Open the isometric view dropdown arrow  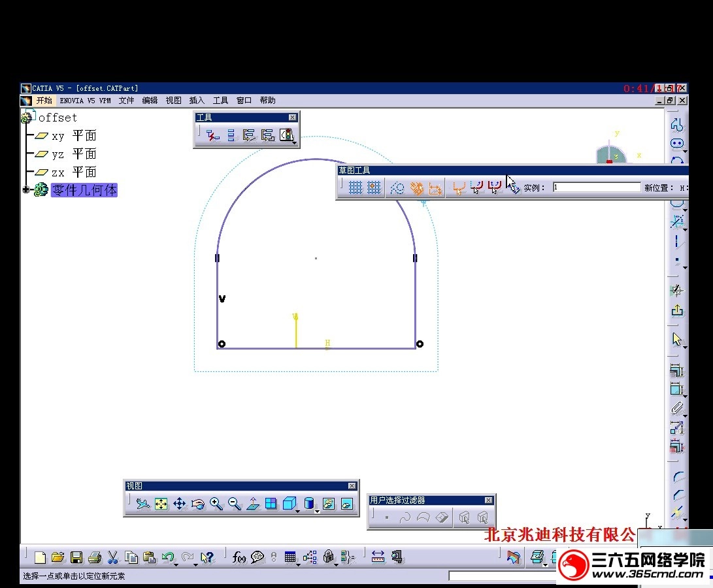pos(297,511)
